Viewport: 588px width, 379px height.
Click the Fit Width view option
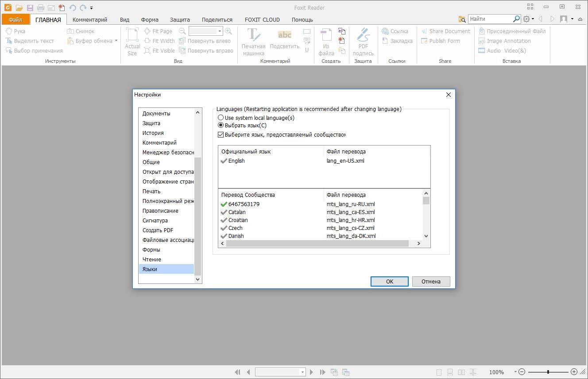[x=159, y=41]
